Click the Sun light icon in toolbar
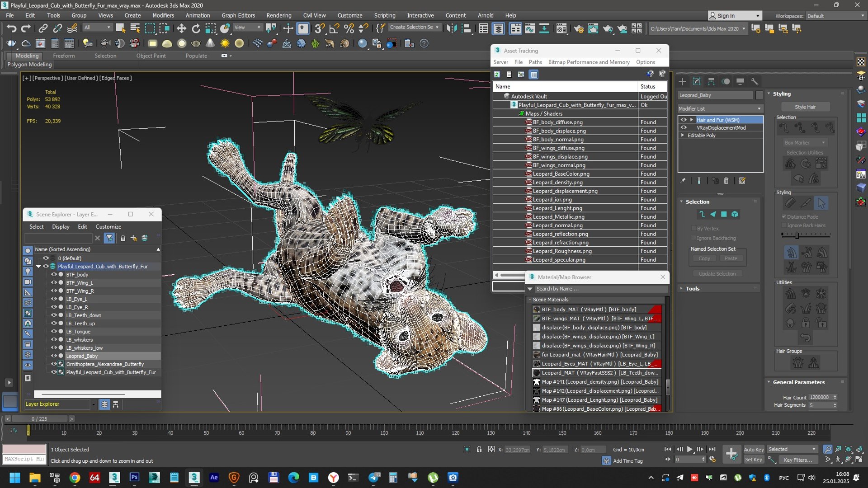The image size is (868, 488). (x=225, y=43)
